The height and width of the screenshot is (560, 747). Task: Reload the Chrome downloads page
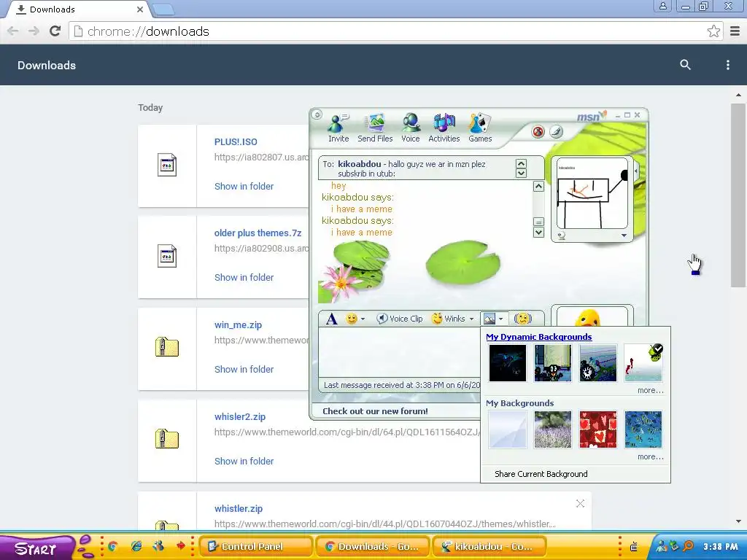point(55,31)
